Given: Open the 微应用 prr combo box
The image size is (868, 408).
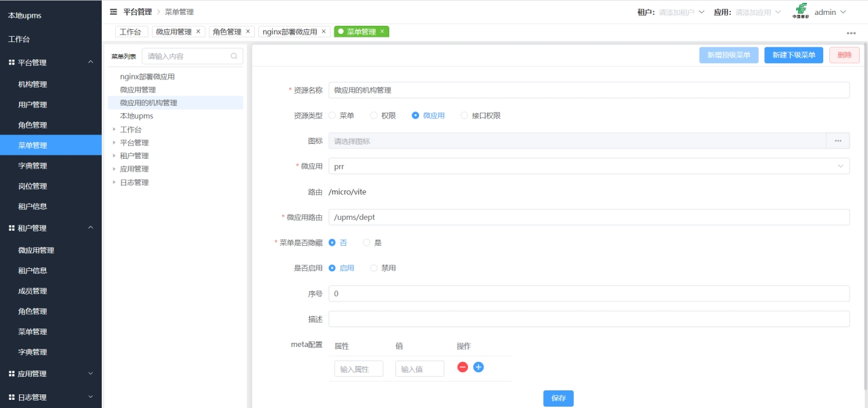Looking at the screenshot, I should (589, 166).
